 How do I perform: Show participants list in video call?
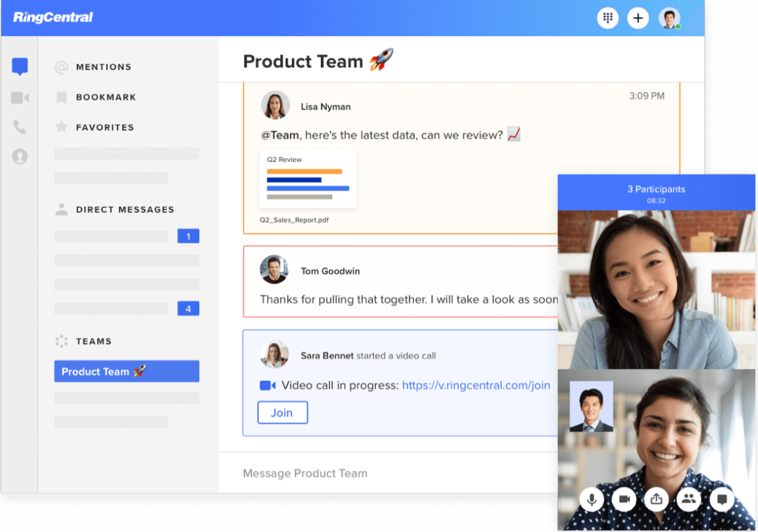689,499
